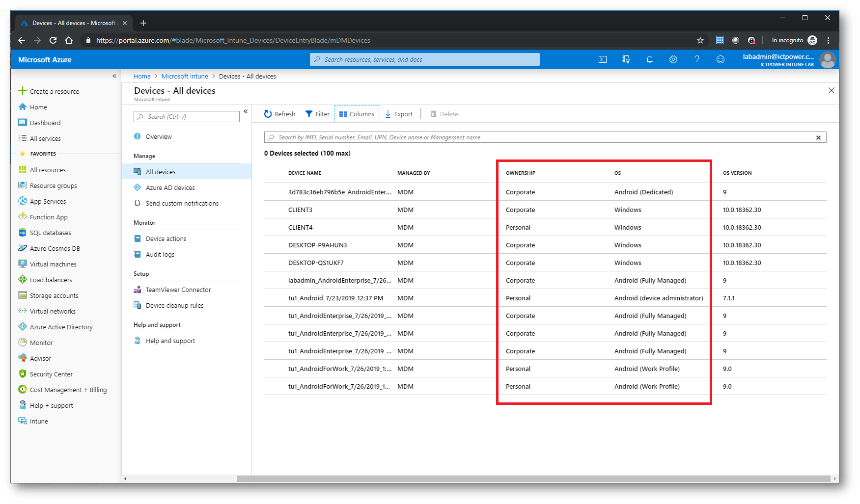
Task: Open the Directory and subscription filter icon
Action: pos(626,59)
